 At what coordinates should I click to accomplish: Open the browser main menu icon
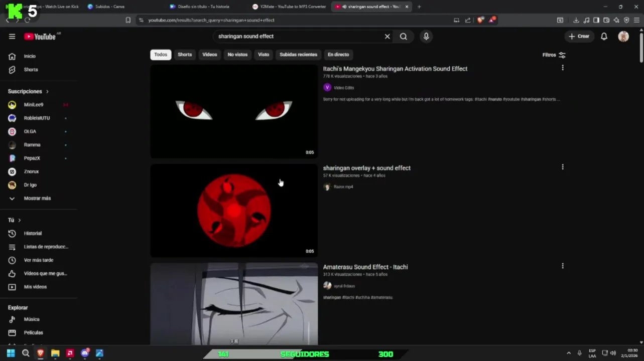[x=636, y=20]
